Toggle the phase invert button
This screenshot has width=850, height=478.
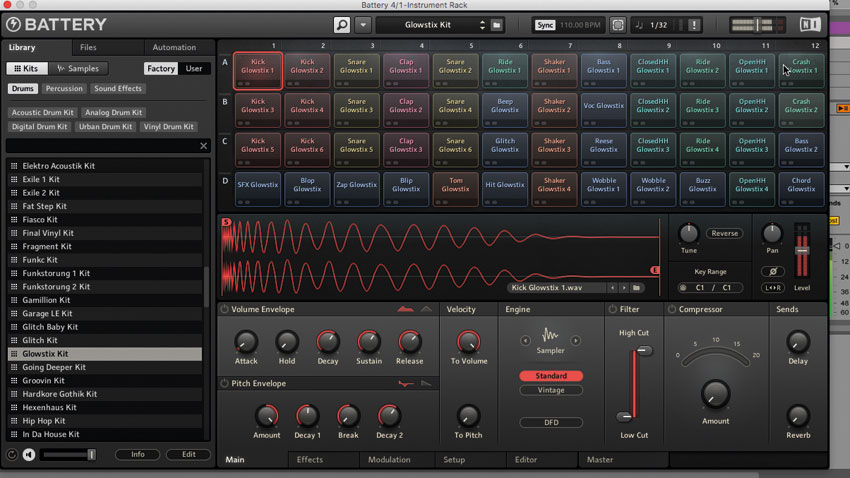(772, 272)
